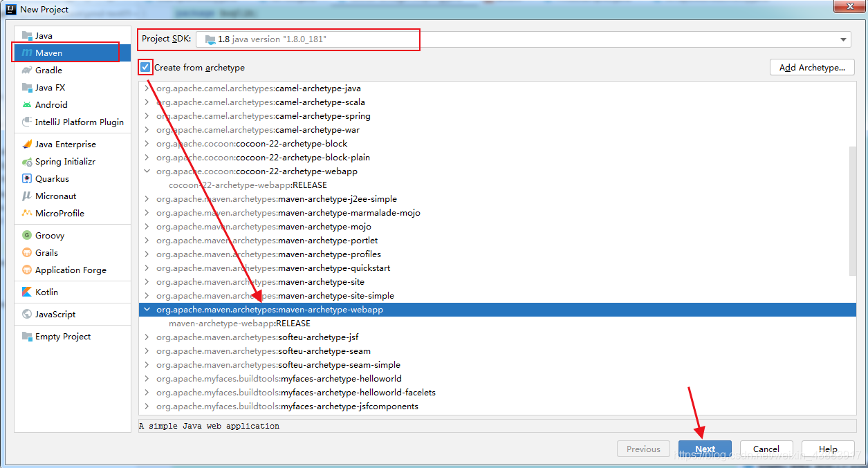Select maven-archetype-webapp:RELEASE version
Screen dimensions: 868x468
pos(239,323)
